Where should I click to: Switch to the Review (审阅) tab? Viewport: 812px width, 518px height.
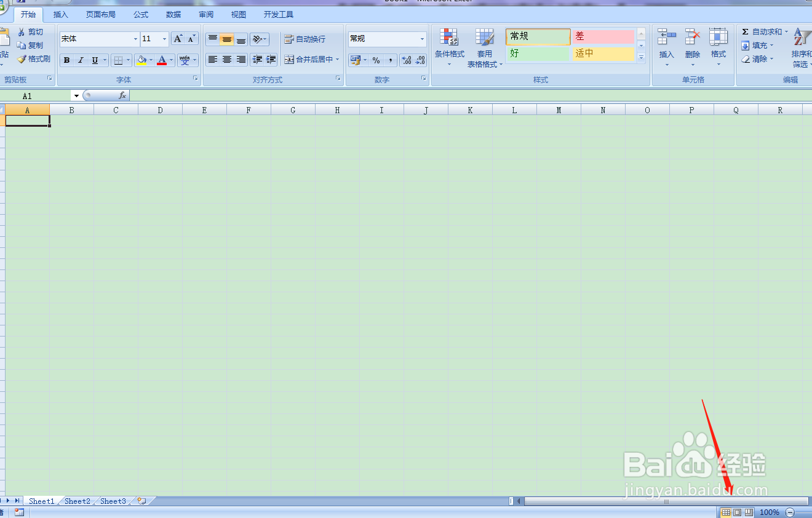[206, 15]
